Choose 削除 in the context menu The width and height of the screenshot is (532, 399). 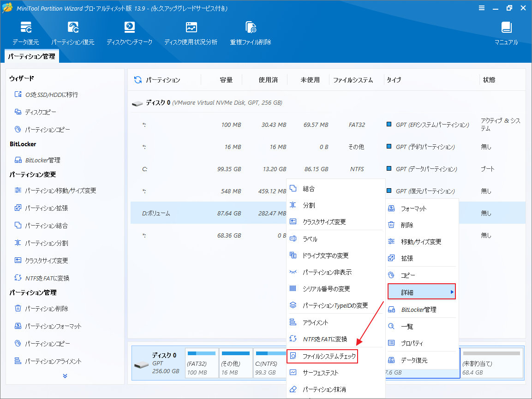(x=422, y=225)
